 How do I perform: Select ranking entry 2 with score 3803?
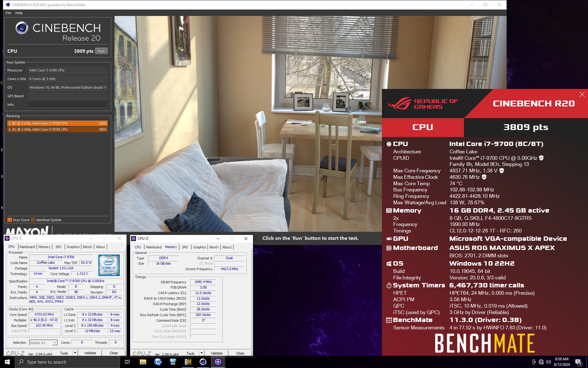point(57,129)
